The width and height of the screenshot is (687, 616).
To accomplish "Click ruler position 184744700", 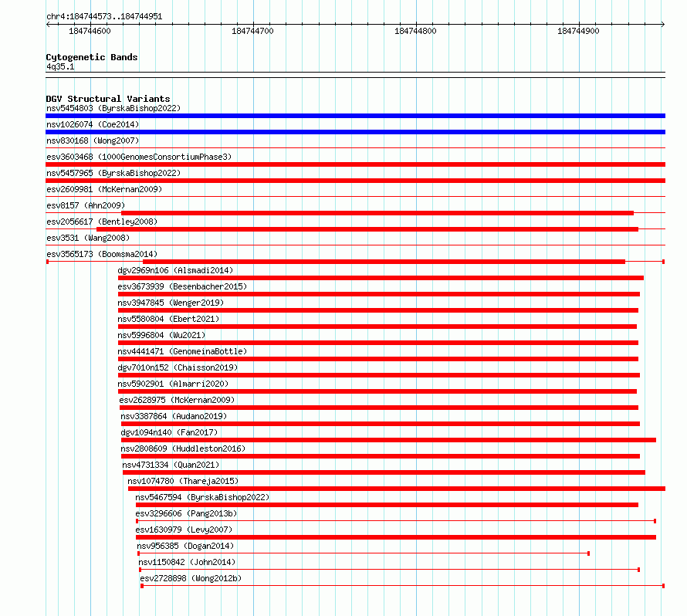I will (x=253, y=31).
